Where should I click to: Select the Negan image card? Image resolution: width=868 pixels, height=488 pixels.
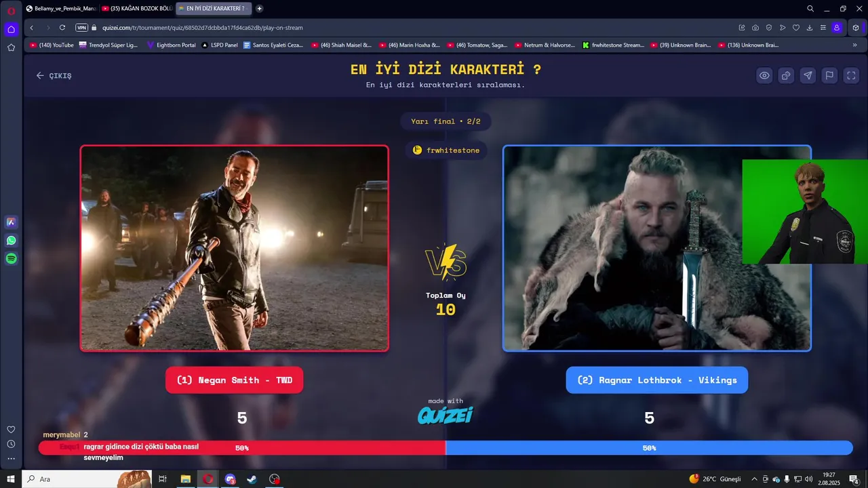(x=234, y=248)
